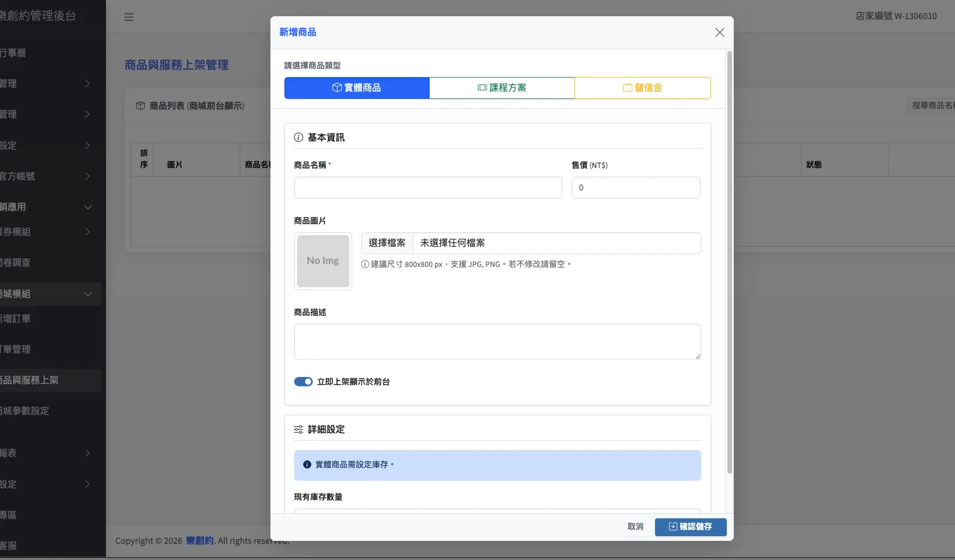Select the 實體商品 product type tab
This screenshot has height=560, width=955.
[x=356, y=88]
